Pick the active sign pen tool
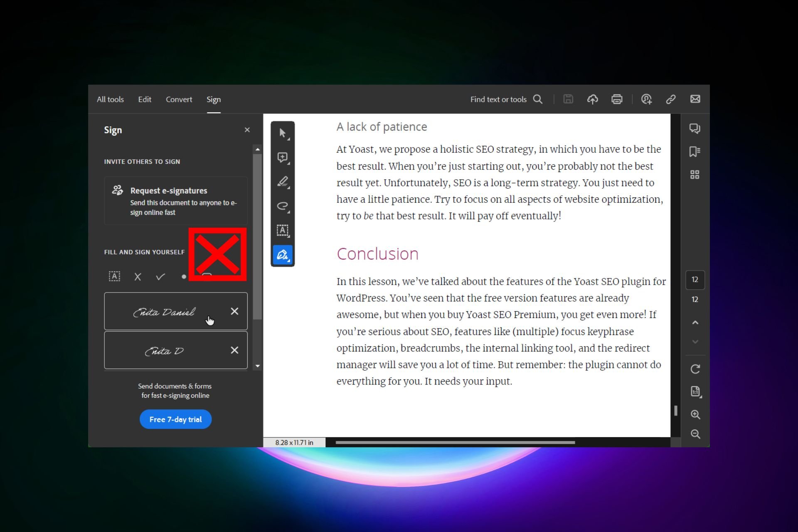This screenshot has width=798, height=532. (x=283, y=255)
